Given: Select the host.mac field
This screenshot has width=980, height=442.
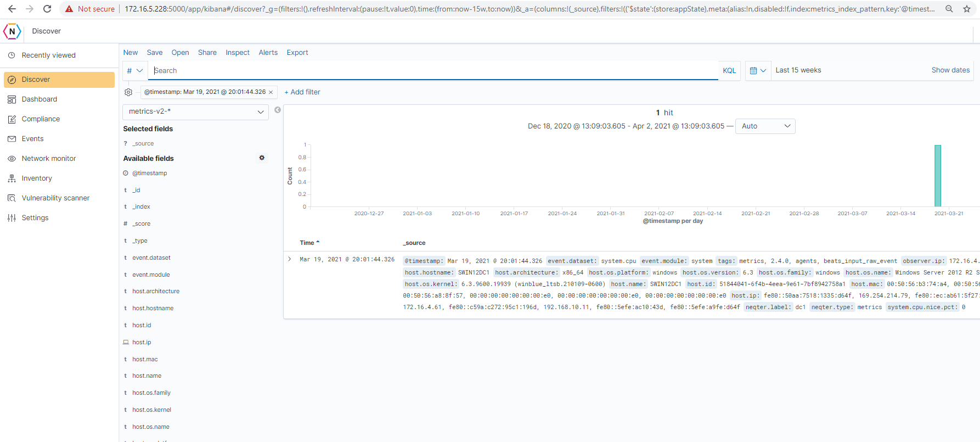Looking at the screenshot, I should 145,360.
